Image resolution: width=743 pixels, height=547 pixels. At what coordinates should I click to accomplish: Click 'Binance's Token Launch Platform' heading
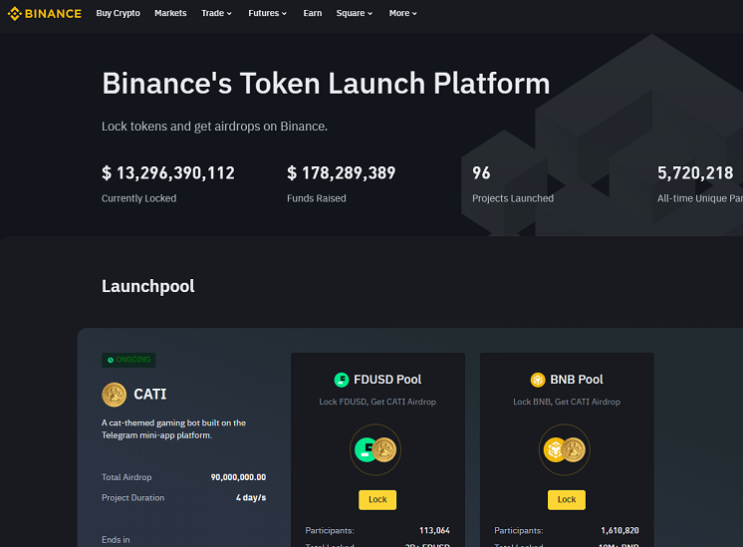pos(326,83)
